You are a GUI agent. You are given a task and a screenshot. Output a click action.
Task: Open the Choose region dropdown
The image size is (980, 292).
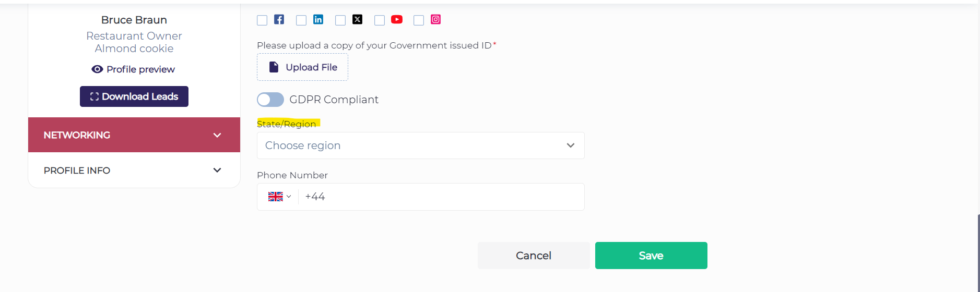coord(420,145)
